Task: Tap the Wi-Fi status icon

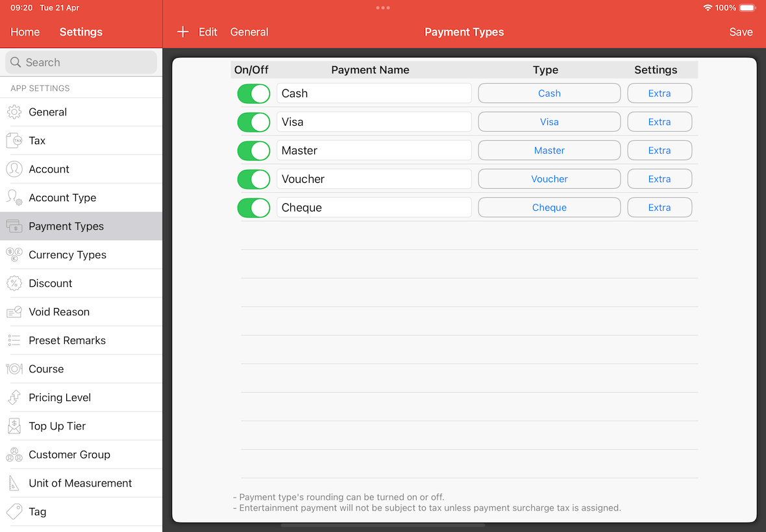Action: pyautogui.click(x=708, y=8)
